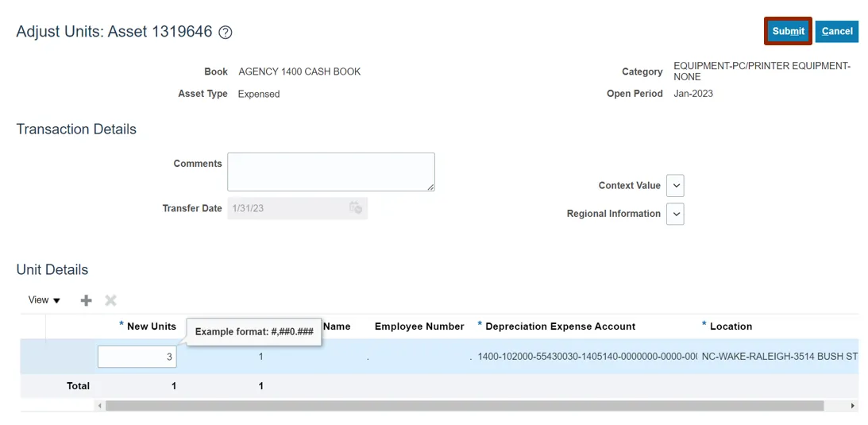Viewport: 868px width, 425px height.
Task: Click the EQUIPMENT-PC/PRINTER category value
Action: pyautogui.click(x=762, y=71)
